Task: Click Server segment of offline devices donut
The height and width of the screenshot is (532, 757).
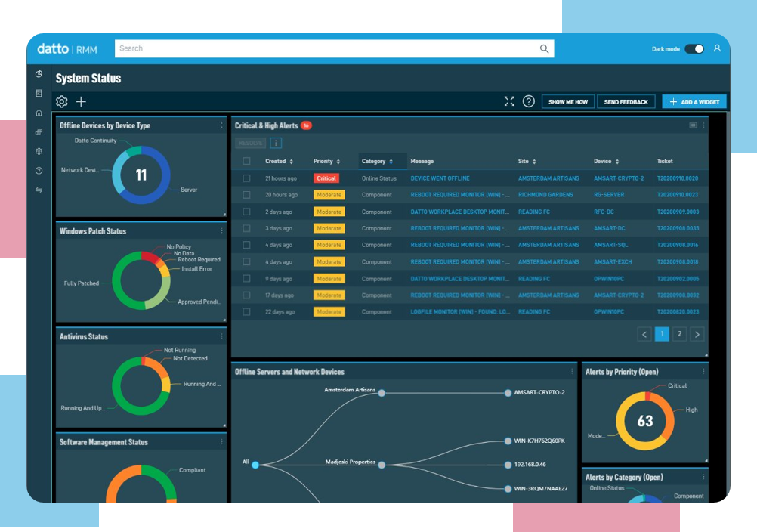Action: point(161,180)
